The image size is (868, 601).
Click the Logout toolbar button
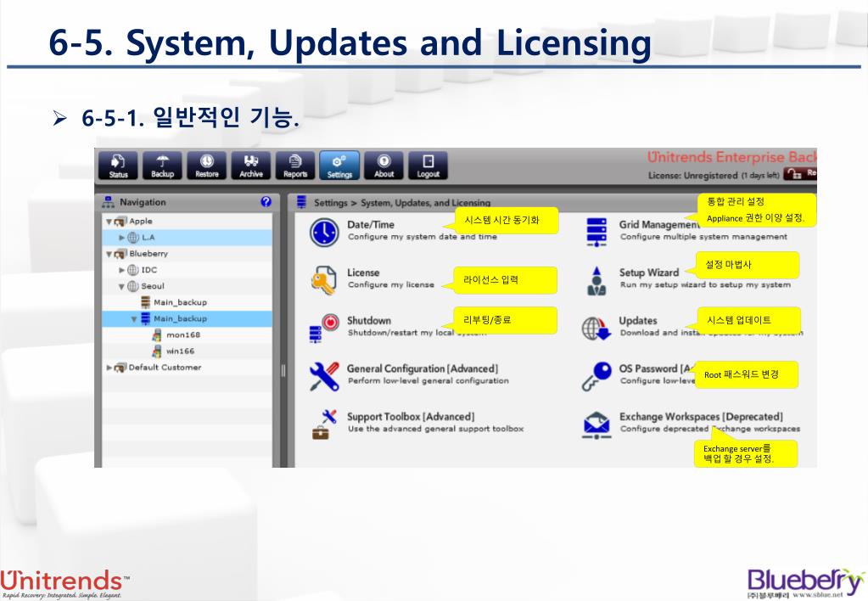pos(428,166)
